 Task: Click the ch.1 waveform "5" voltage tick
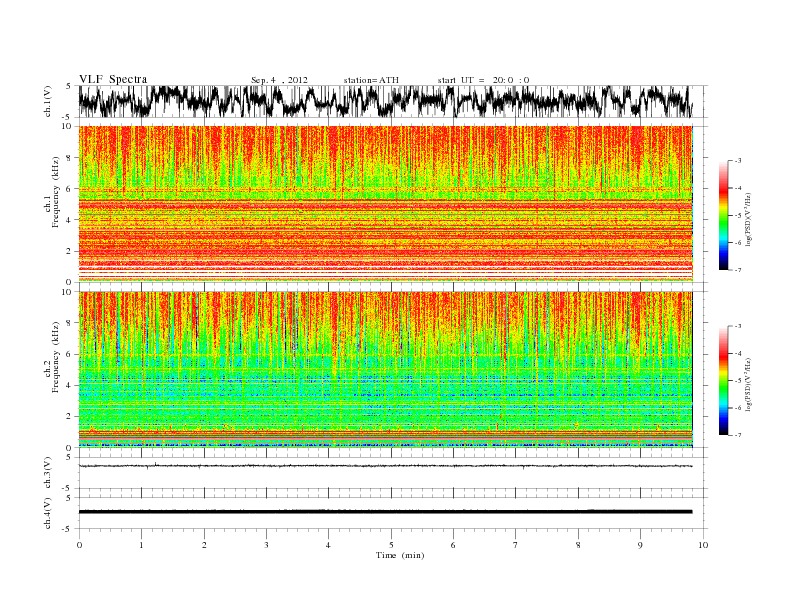[x=68, y=86]
